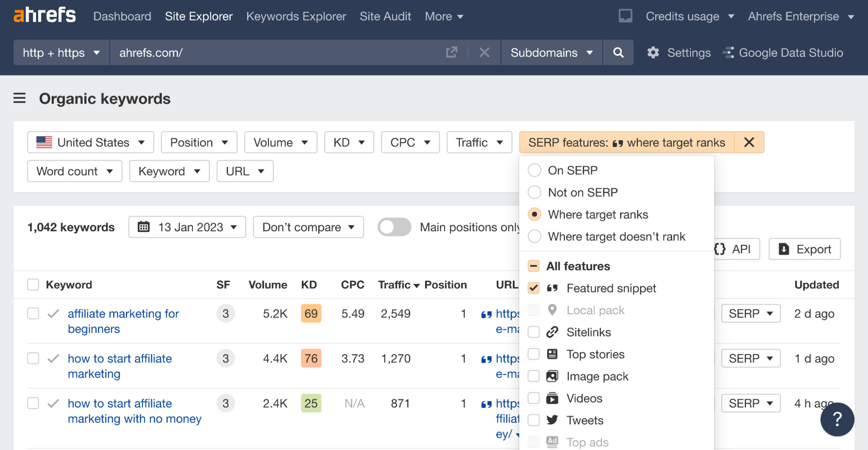This screenshot has width=868, height=450.
Task: Click the ahrefs logo
Action: pos(44,15)
